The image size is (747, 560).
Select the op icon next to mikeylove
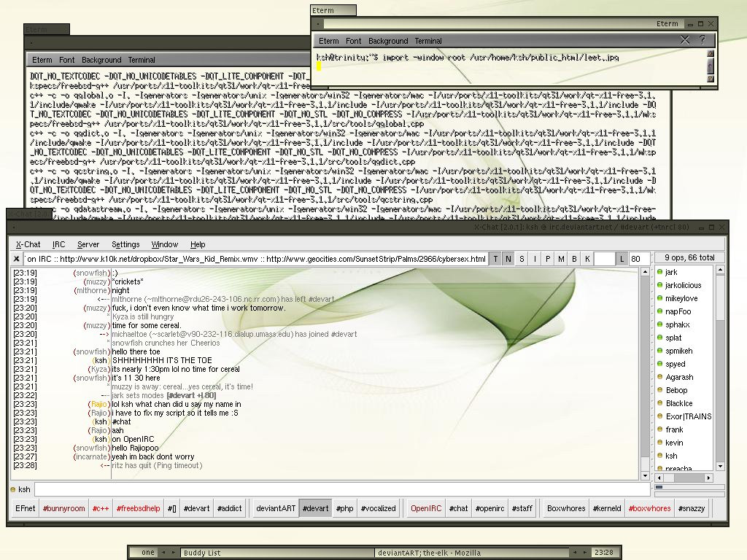[659, 298]
